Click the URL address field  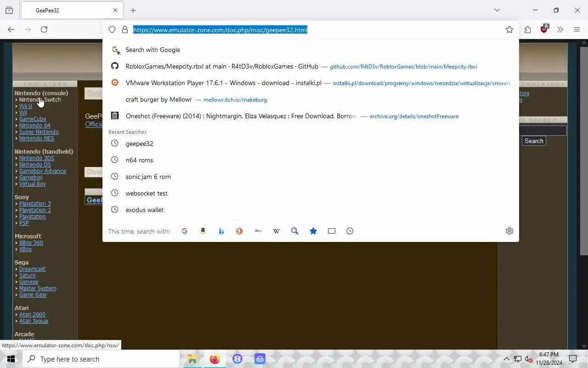(x=317, y=30)
